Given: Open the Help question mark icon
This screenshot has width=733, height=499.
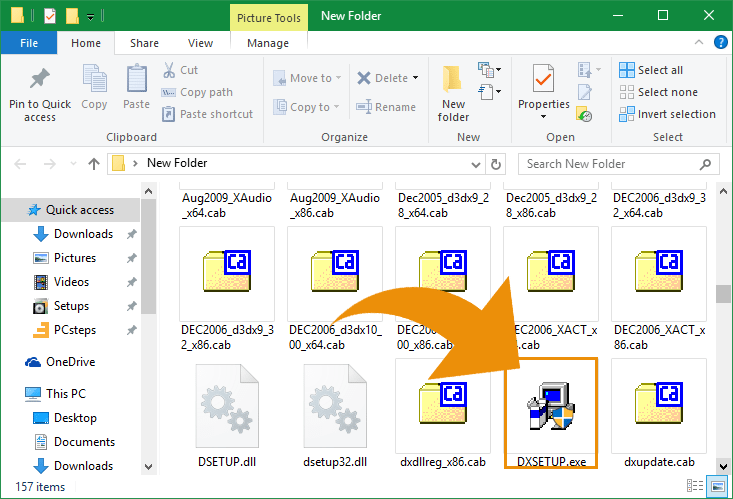Looking at the screenshot, I should click(720, 43).
